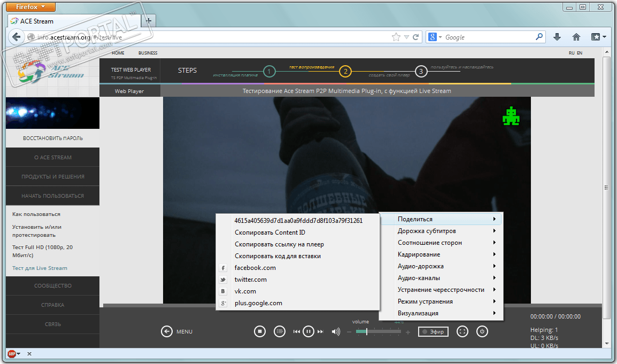
Task: Expand the Аудио-дорожка submenu
Action: [441, 266]
